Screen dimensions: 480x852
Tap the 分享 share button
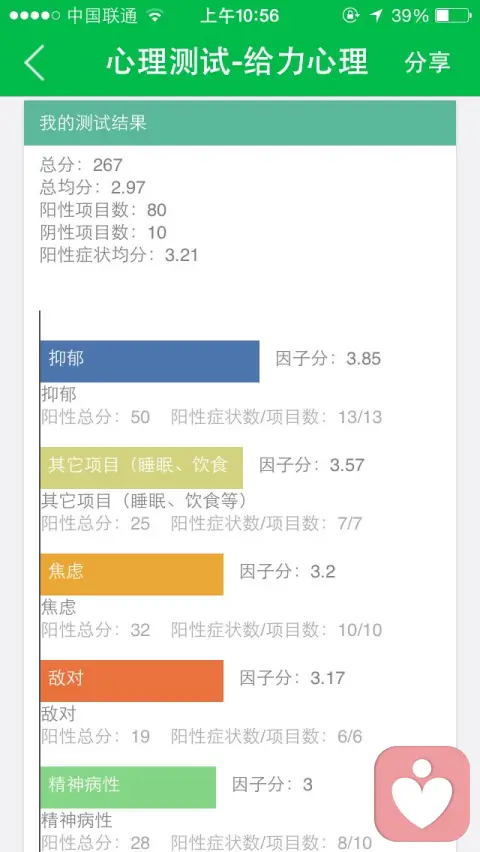coord(428,62)
